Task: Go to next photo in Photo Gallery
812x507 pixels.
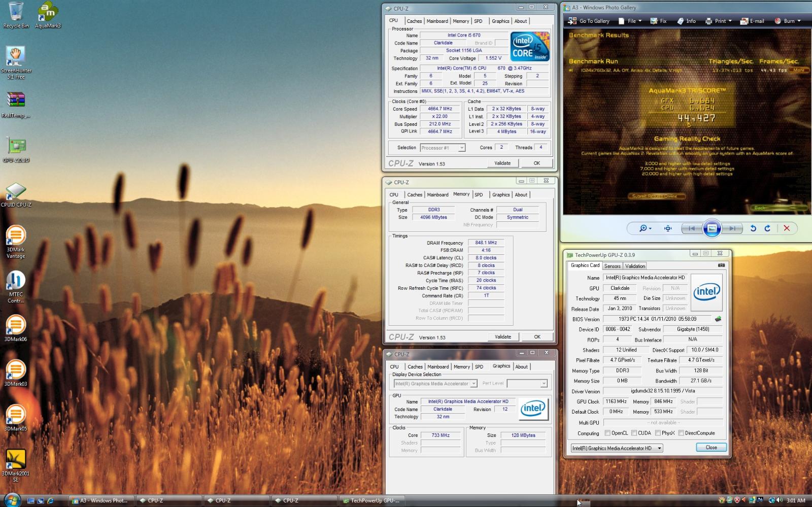Action: [732, 228]
